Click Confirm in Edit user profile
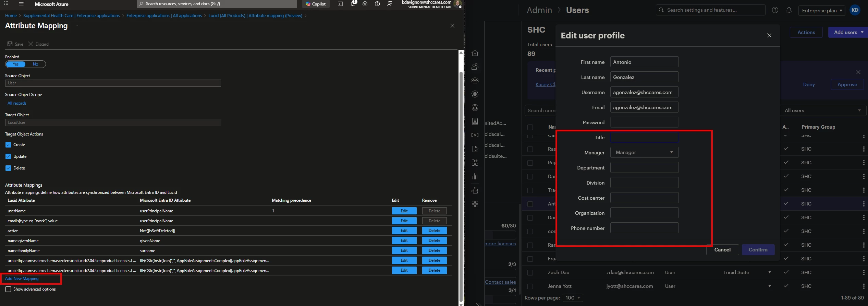The image size is (868, 306). pyautogui.click(x=758, y=250)
